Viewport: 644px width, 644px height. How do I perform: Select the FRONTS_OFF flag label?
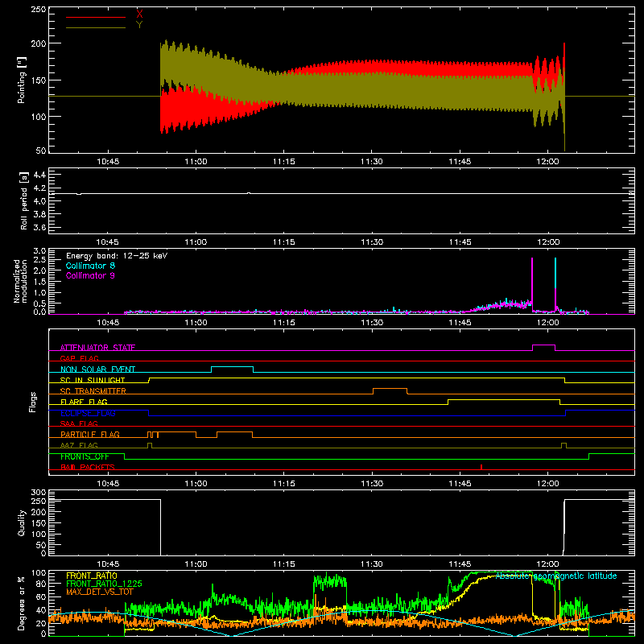click(85, 456)
